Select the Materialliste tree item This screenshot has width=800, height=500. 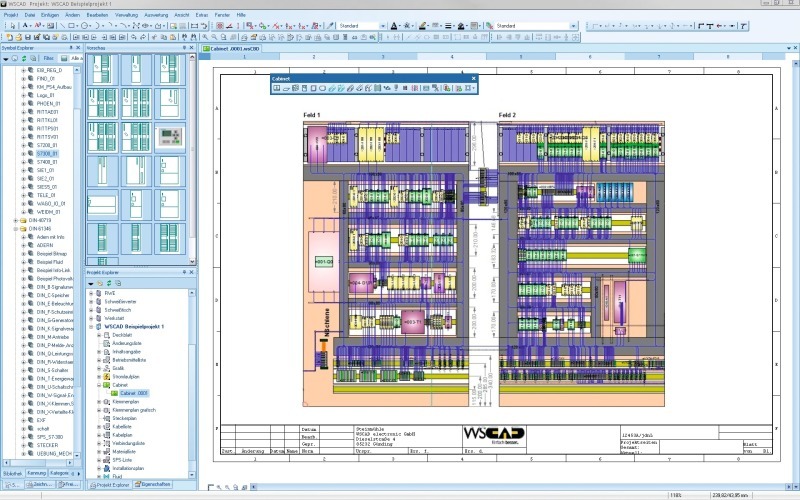point(124,452)
